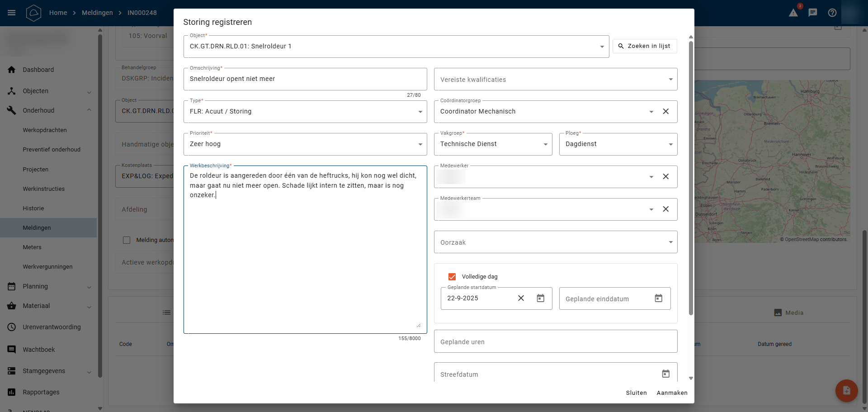Open the notifications warning icon

coord(793,13)
